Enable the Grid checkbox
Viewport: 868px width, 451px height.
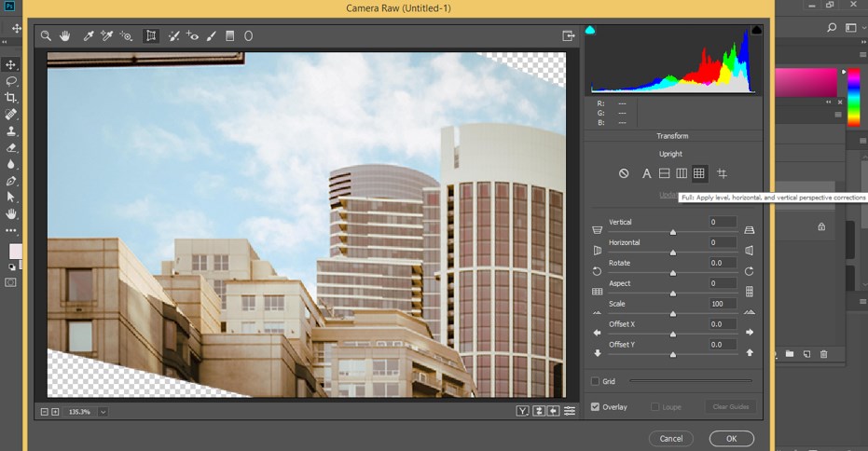[596, 381]
